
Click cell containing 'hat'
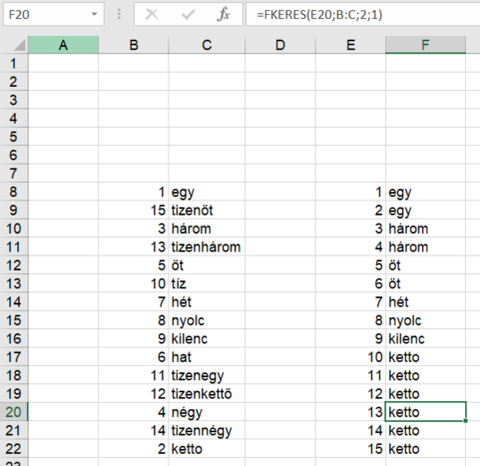(207, 357)
